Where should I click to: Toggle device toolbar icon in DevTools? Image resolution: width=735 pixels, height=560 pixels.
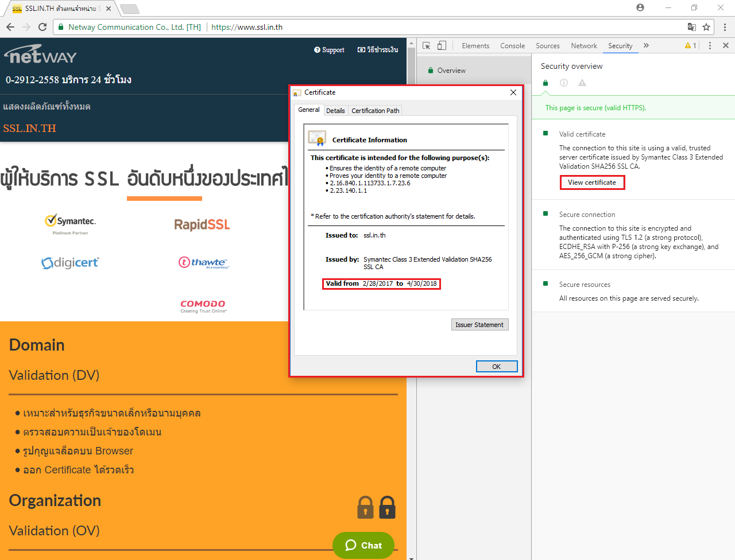(x=442, y=46)
